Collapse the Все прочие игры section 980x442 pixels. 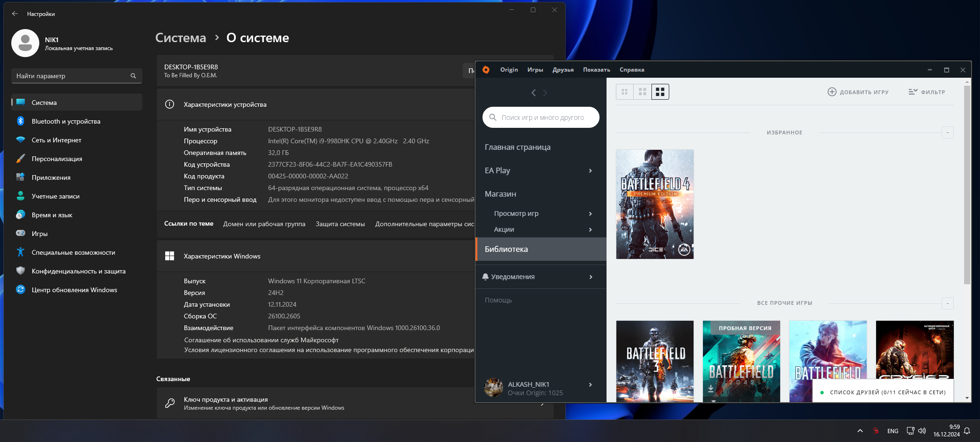pos(948,303)
